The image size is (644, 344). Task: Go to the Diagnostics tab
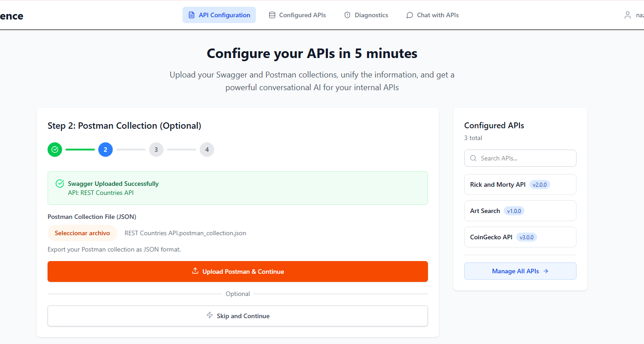(x=366, y=15)
